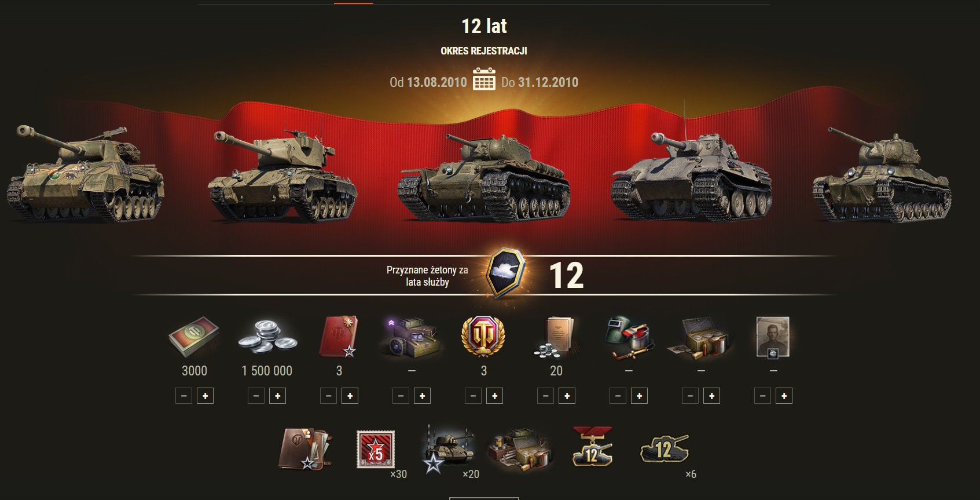Select the center KV heavy tank image
Image resolution: width=980 pixels, height=500 pixels.
pos(484,176)
